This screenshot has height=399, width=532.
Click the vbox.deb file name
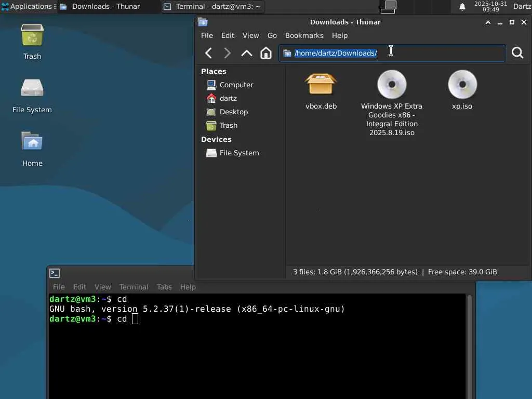[x=321, y=106]
